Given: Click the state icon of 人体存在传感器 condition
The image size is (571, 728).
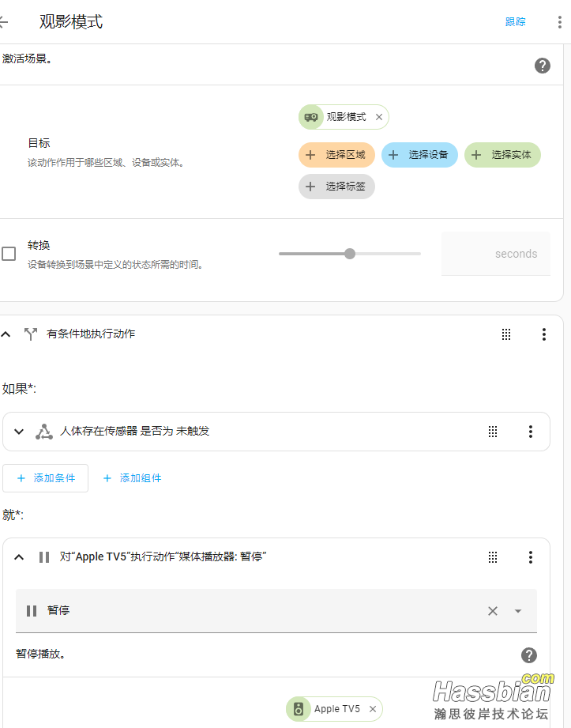Looking at the screenshot, I should [44, 432].
